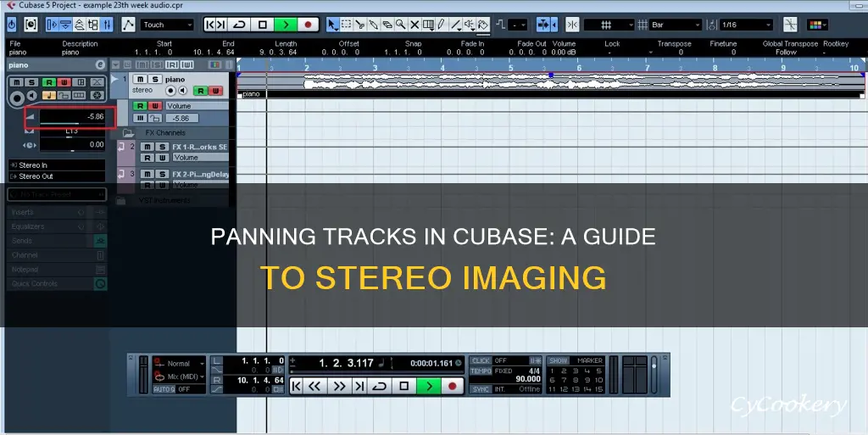868x435 pixels.
Task: Select the Draw pencil tool
Action: tap(441, 25)
